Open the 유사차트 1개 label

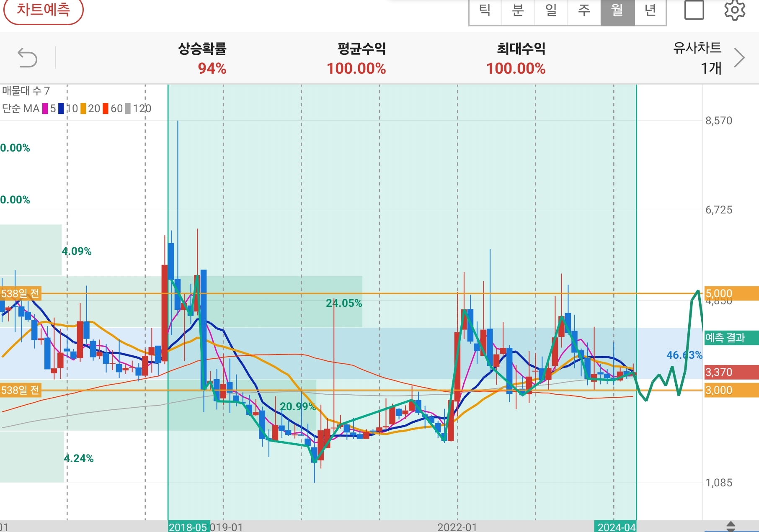point(697,58)
